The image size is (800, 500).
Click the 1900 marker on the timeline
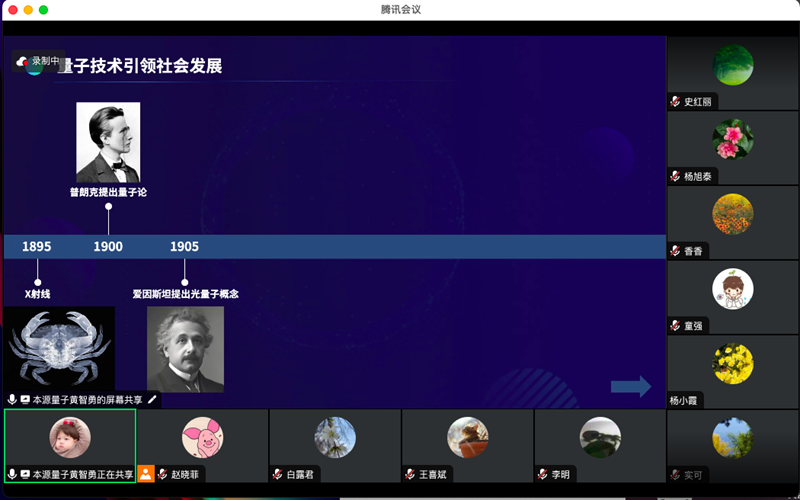click(x=108, y=247)
